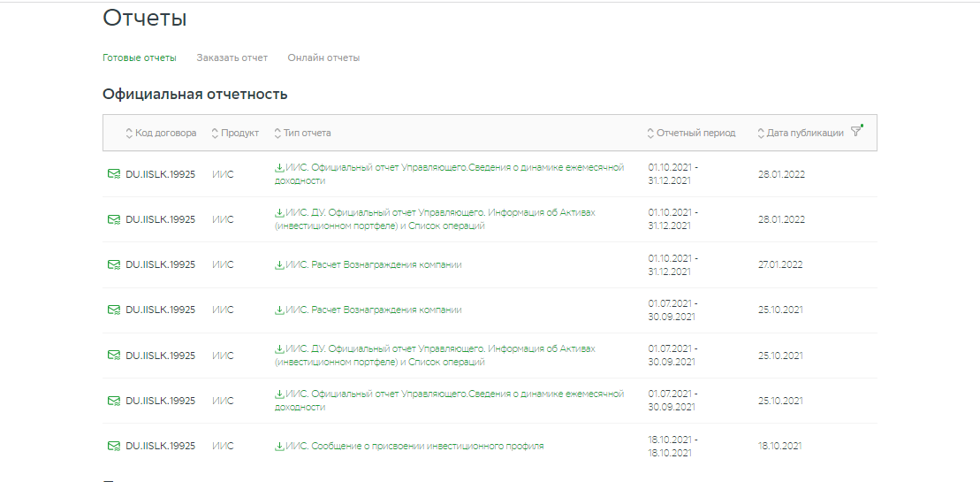Open Сведения о динамике доходности report for Q4 2021

(x=450, y=174)
